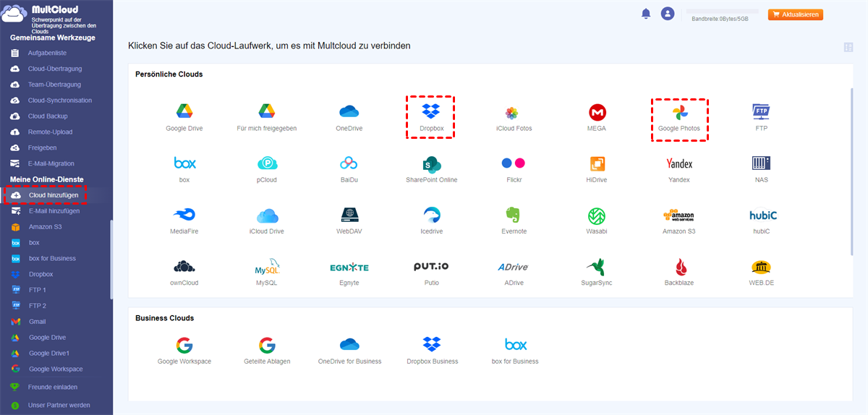The image size is (868, 415).
Task: Choose the Dropbox personal cloud icon
Action: tap(431, 112)
